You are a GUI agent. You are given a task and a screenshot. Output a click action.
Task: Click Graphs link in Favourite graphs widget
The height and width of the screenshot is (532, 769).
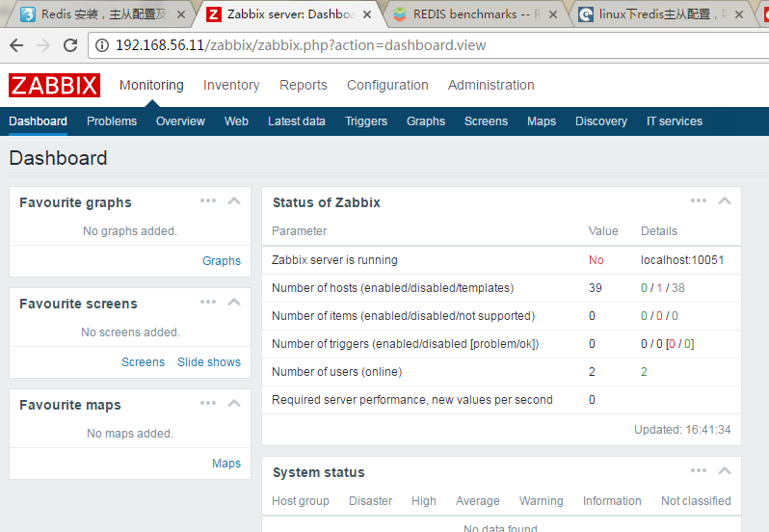point(222,261)
